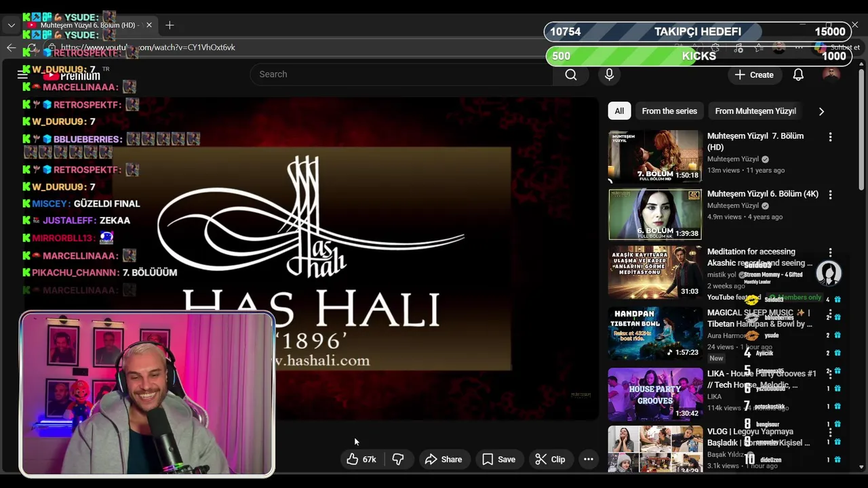Open the LIKA channel name

click(715, 396)
